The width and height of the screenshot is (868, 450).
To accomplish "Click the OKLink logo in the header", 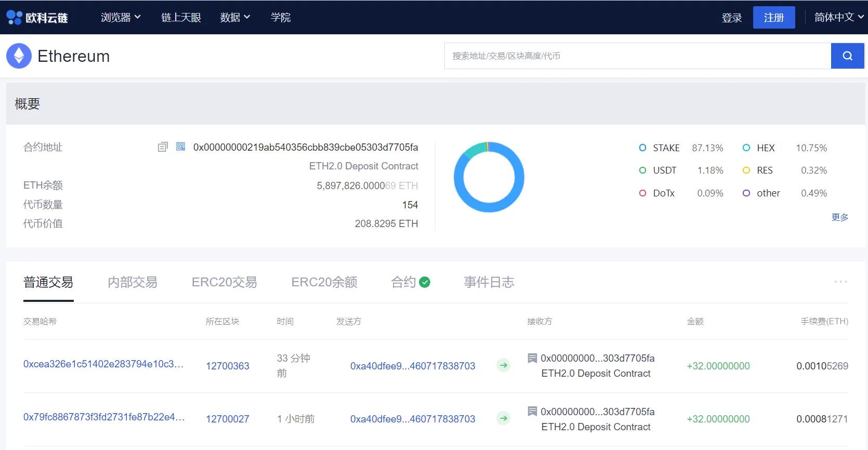I will 37,17.
